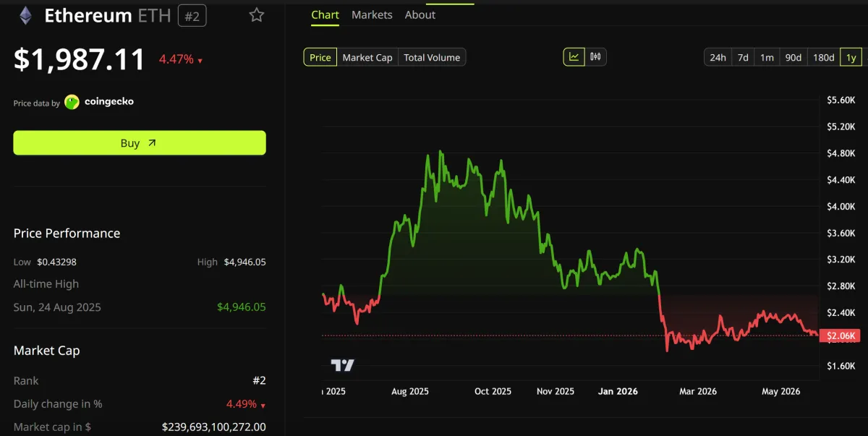Click the Mar 2026 axis label
The width and height of the screenshot is (868, 436).
pos(697,391)
